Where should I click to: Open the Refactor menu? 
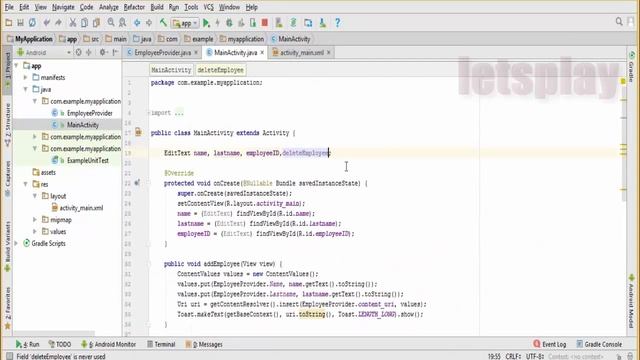point(134,7)
